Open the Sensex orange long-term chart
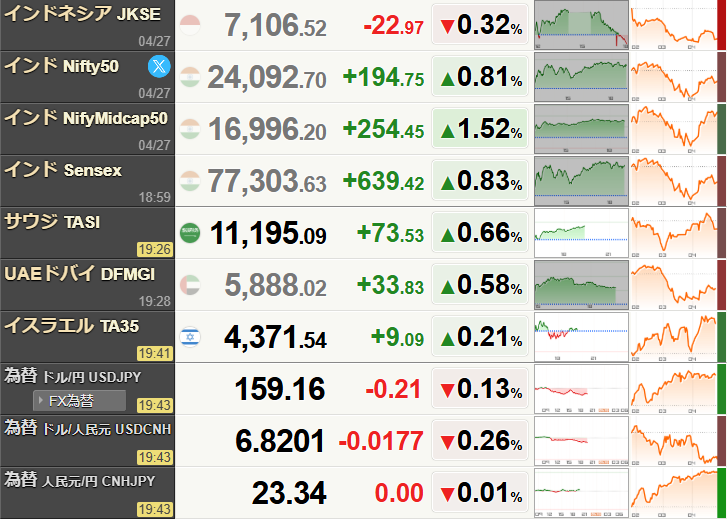The width and height of the screenshot is (727, 519). pos(674,181)
